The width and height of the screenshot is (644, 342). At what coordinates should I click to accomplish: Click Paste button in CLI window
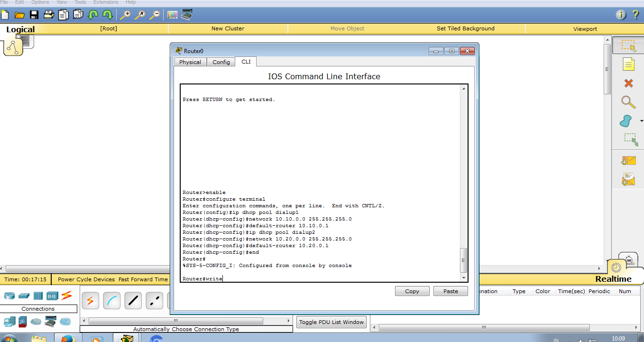point(451,291)
